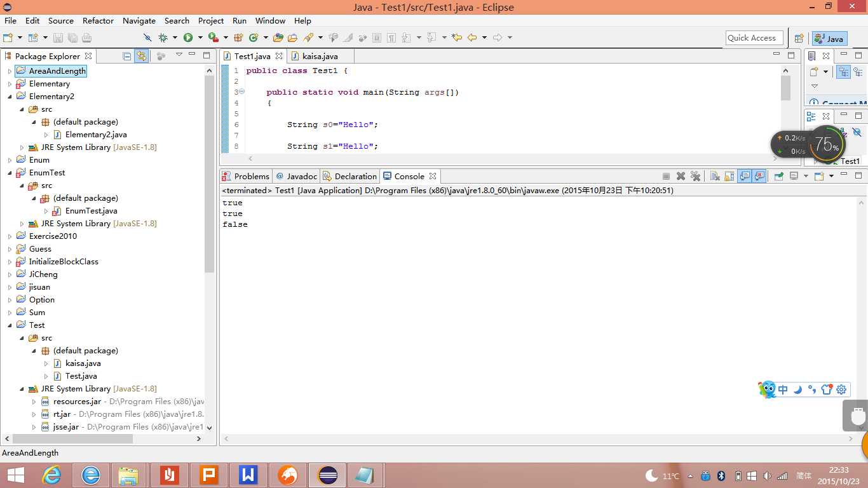Image resolution: width=868 pixels, height=488 pixels.
Task: Click the Quick Access search field
Action: coord(754,38)
